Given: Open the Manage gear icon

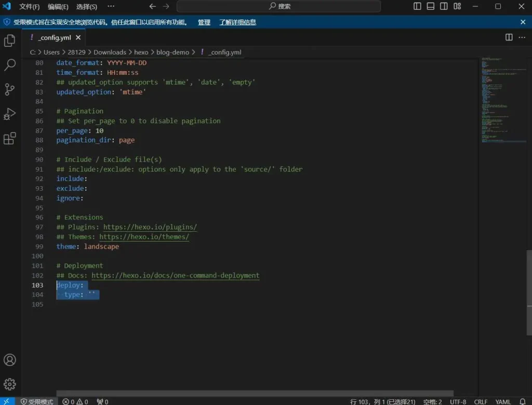Looking at the screenshot, I should click(x=10, y=384).
